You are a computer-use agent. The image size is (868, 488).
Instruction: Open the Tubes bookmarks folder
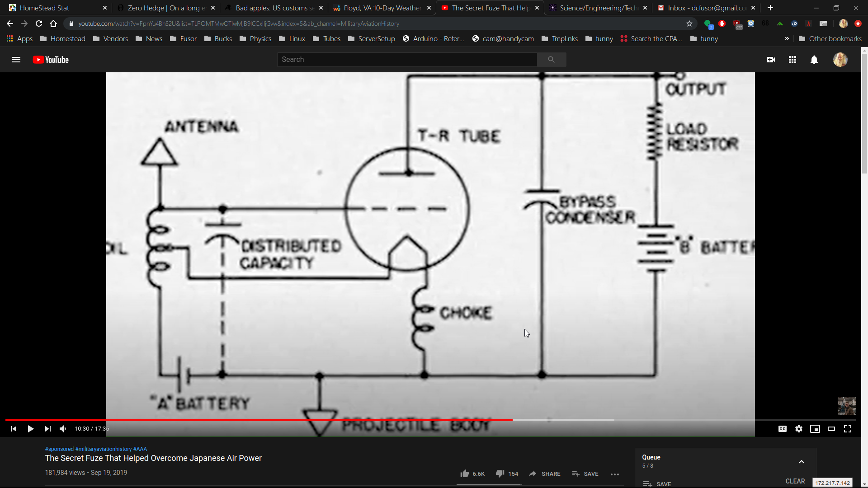click(x=326, y=39)
